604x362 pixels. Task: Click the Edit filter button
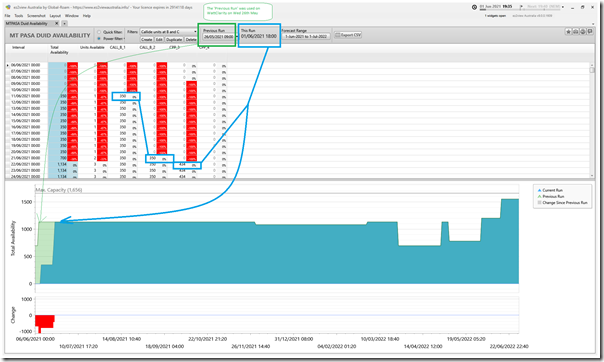tap(159, 39)
